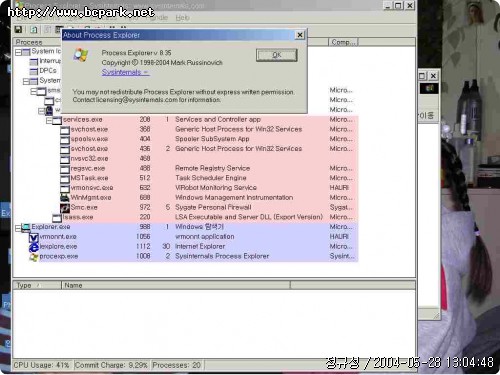The height and width of the screenshot is (375, 500).
Task: Minimize the Process Explorer main window
Action: click(x=388, y=6)
